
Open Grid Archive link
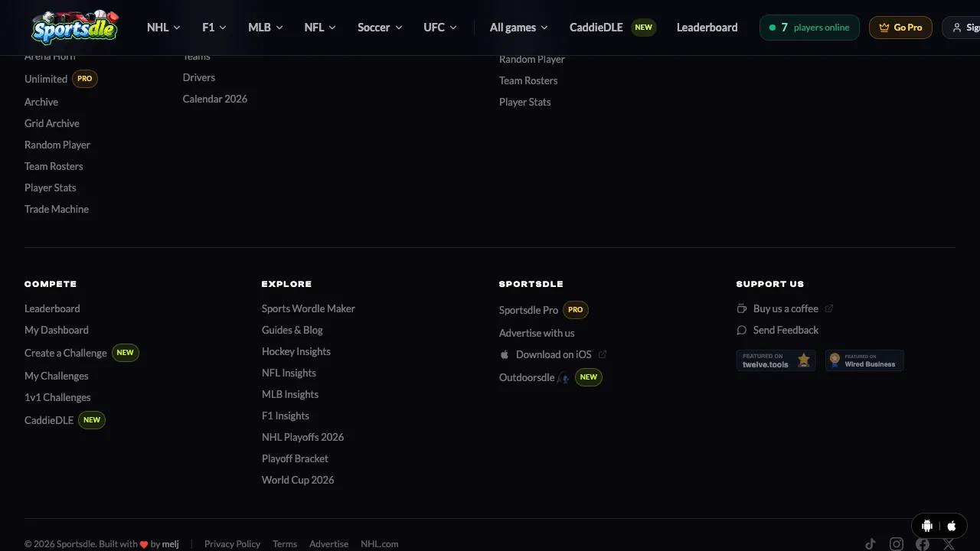coord(52,123)
